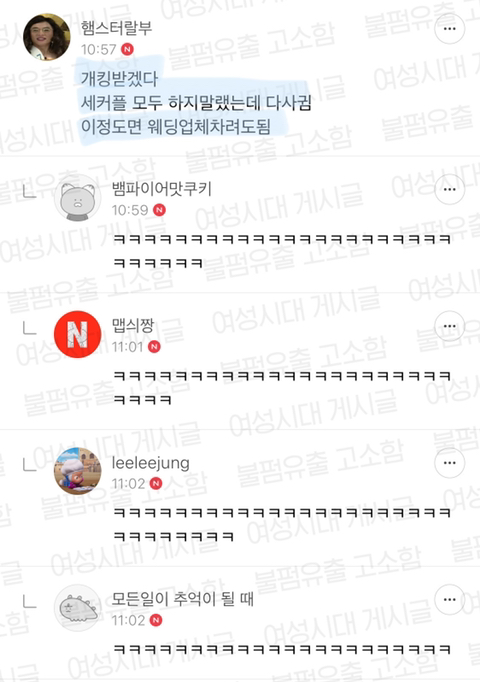This screenshot has height=682, width=480.
Task: View 뱀파이어맛쿠키's bear avatar
Action: coord(77,197)
